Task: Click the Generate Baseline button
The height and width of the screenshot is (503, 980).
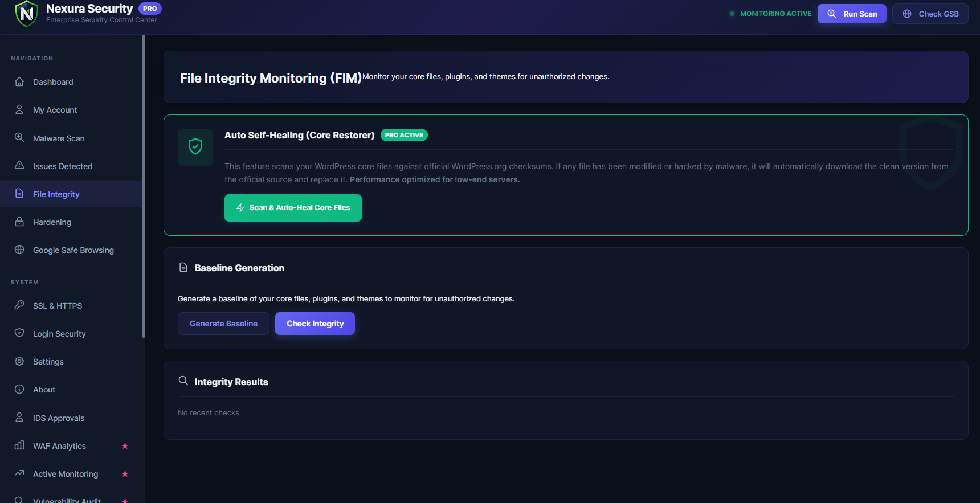Action: pos(223,324)
